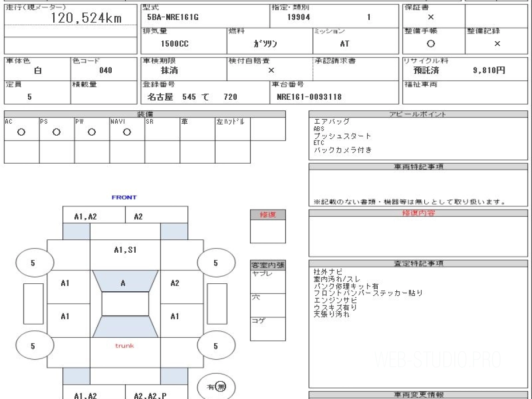Select the 天張り汚れ remark

(332, 314)
